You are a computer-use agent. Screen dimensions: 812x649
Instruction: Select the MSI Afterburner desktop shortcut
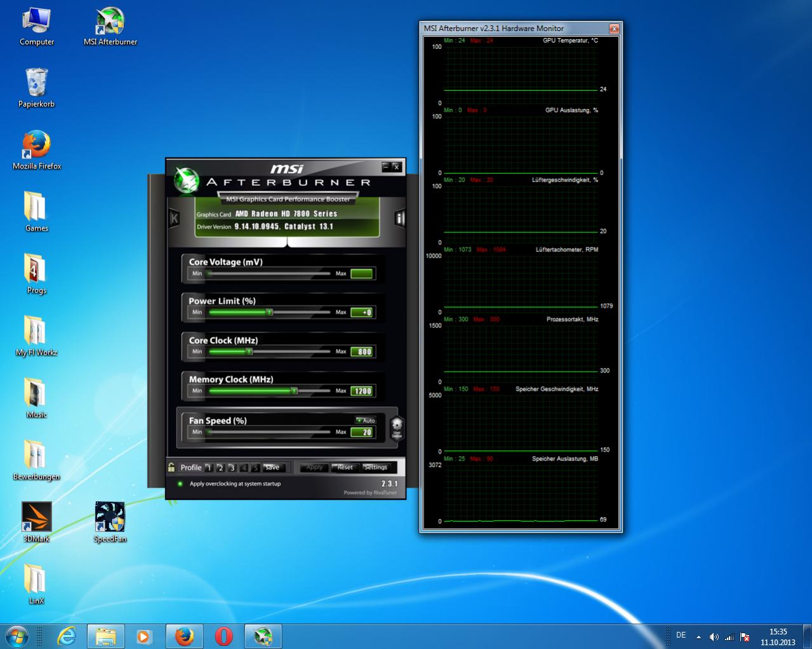click(x=110, y=27)
